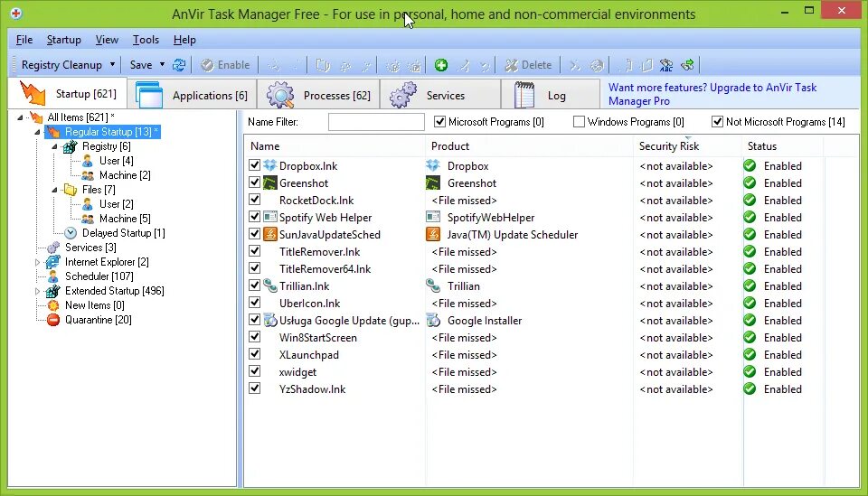Screen dimensions: 868x496
Task: Open the Startup menu
Action: pyautogui.click(x=63, y=40)
